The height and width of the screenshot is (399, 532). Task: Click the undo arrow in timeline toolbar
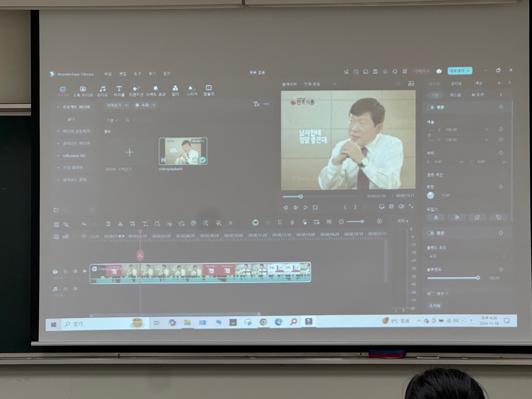(84, 224)
